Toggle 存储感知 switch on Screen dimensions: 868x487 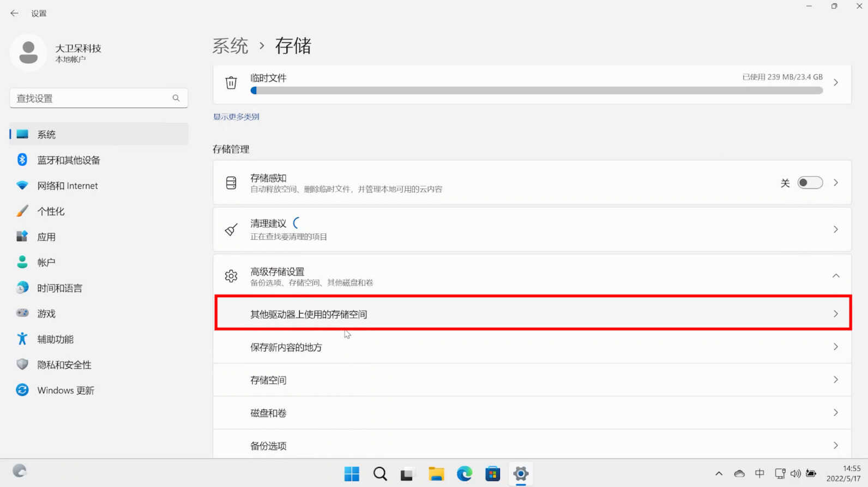810,183
